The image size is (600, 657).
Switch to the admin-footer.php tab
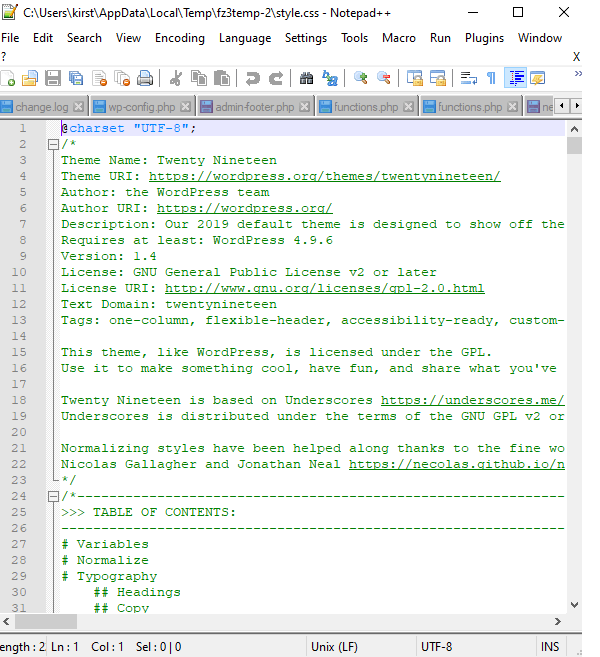click(254, 107)
